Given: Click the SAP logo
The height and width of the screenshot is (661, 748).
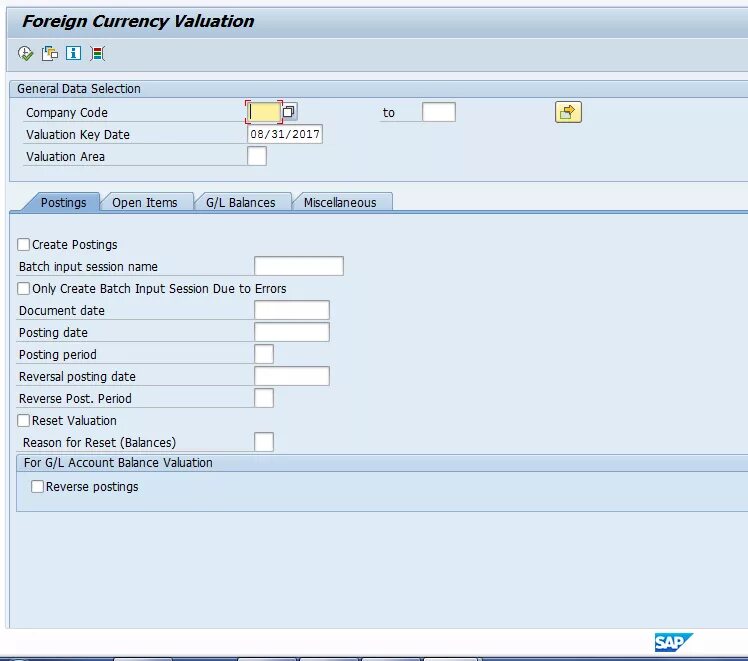Looking at the screenshot, I should (673, 642).
